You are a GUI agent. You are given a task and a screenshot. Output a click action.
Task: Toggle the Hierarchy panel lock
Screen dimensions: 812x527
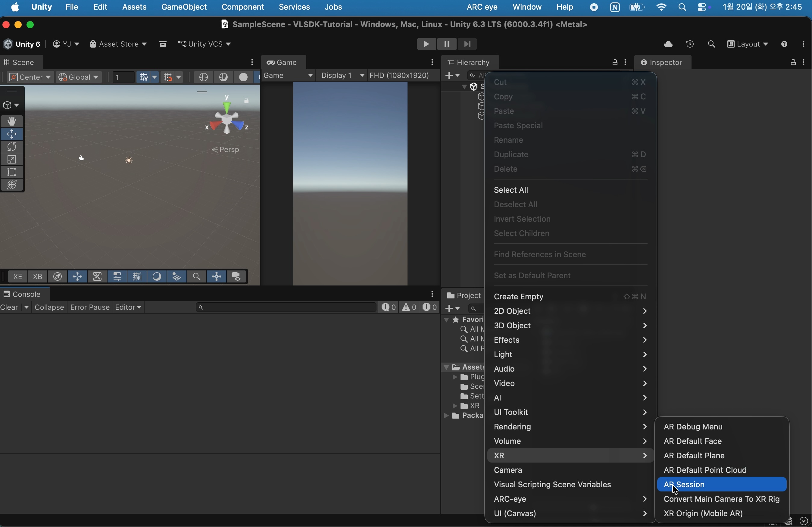click(x=614, y=62)
